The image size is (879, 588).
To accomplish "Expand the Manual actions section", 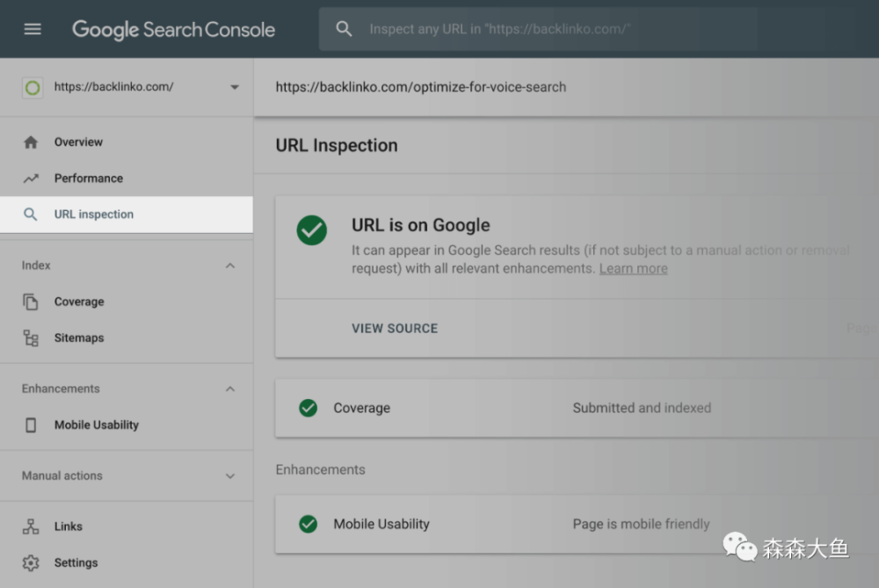I will 230,476.
